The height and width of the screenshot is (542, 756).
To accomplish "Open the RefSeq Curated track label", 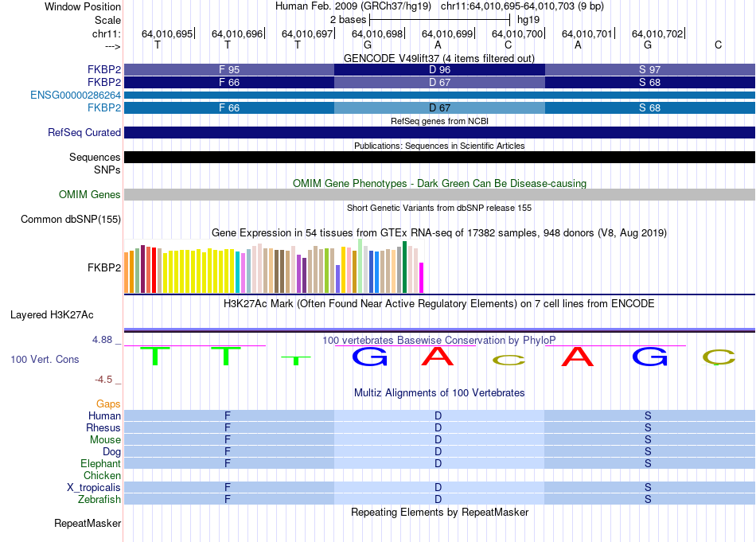I will pyautogui.click(x=84, y=133).
